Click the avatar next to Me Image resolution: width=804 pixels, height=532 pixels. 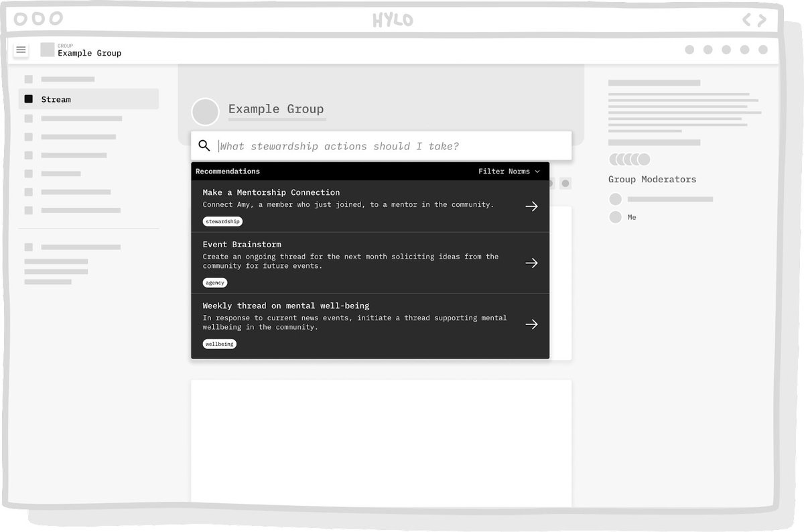click(x=615, y=217)
